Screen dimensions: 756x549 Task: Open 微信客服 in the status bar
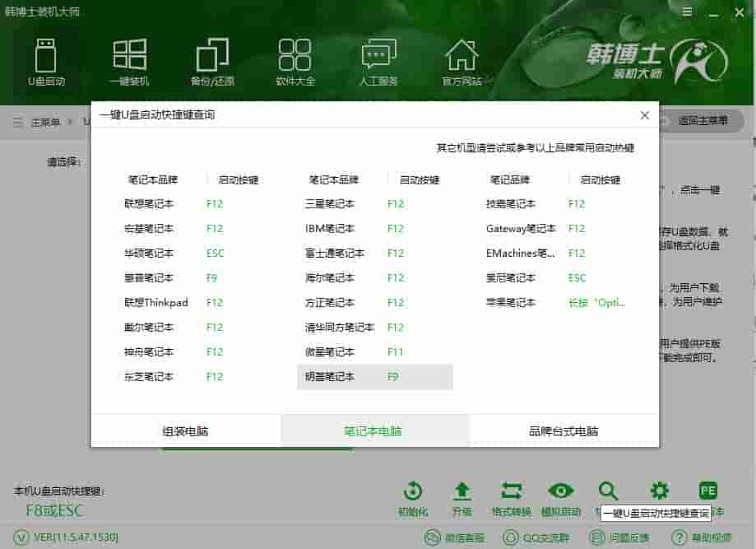click(455, 537)
